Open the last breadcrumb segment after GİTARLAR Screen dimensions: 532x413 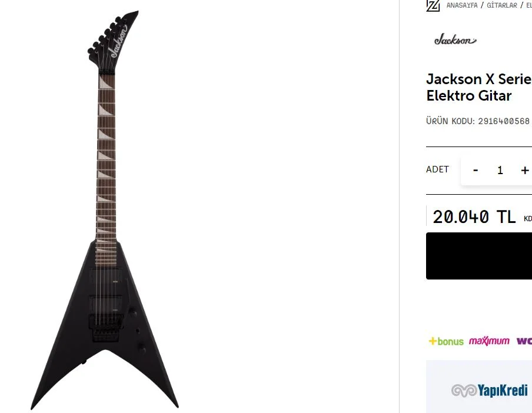(529, 5)
